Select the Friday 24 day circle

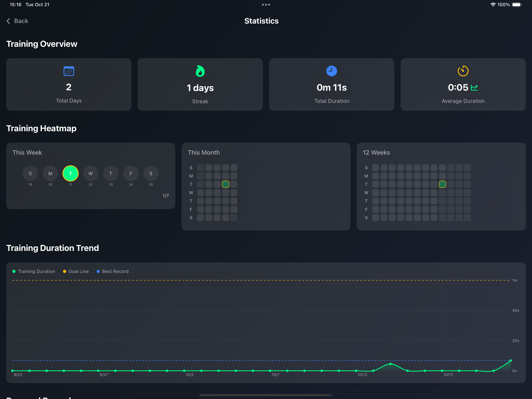[131, 173]
